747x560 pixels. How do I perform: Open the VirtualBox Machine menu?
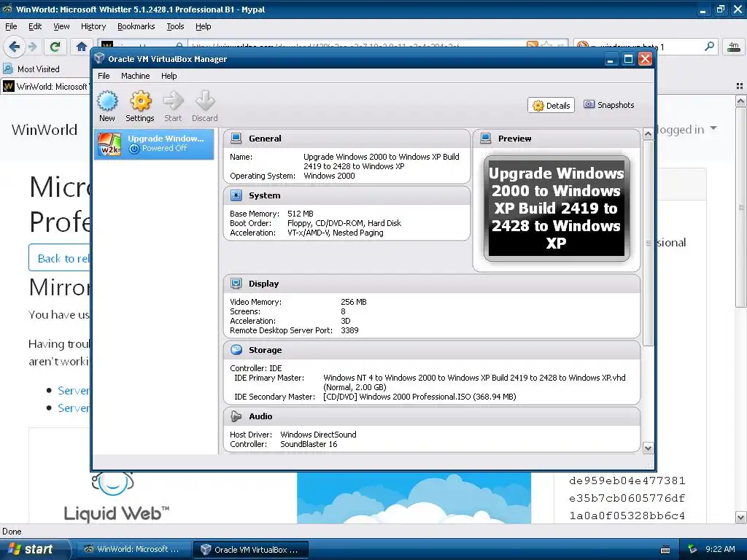(135, 76)
